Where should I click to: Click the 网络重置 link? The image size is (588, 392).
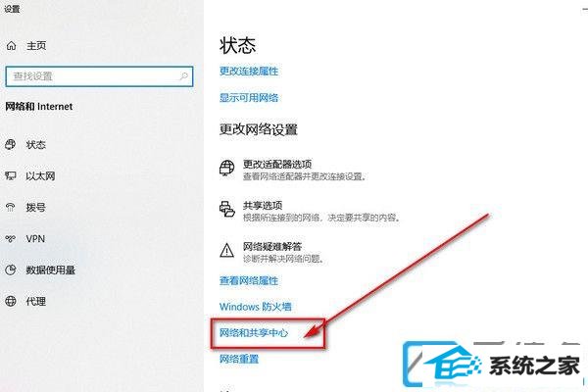[239, 359]
